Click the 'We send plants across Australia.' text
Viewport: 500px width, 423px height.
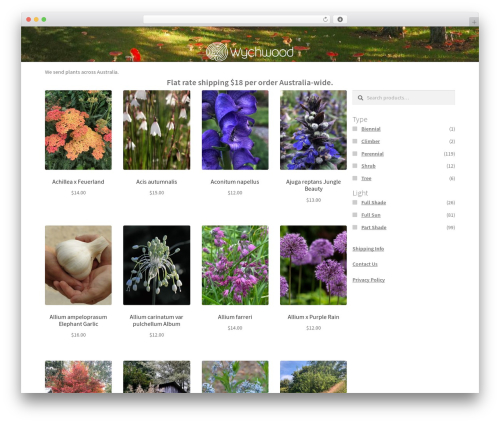pos(82,72)
